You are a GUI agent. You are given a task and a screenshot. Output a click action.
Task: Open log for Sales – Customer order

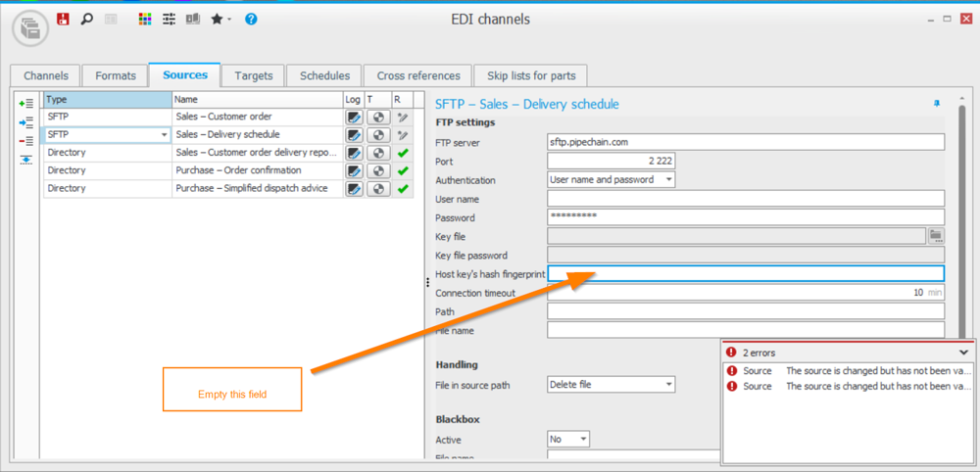(355, 117)
